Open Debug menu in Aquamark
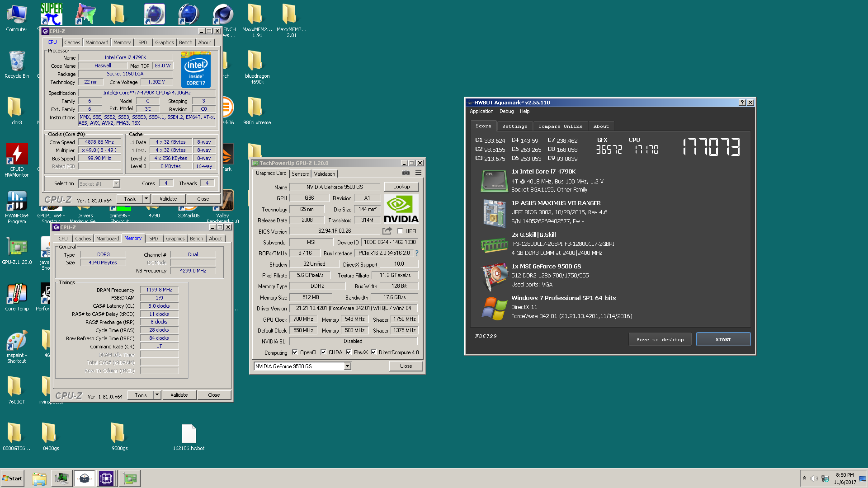This screenshot has height=488, width=868. tap(506, 111)
